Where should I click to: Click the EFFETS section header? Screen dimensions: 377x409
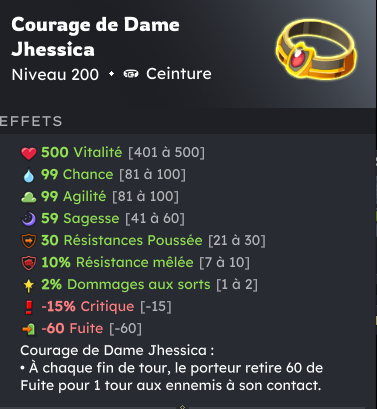(x=31, y=121)
